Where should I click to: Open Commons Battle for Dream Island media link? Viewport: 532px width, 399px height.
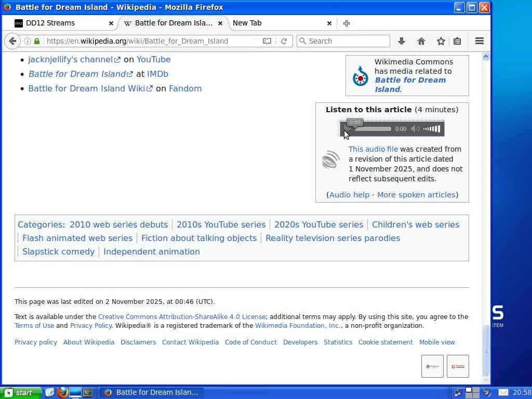coord(410,85)
